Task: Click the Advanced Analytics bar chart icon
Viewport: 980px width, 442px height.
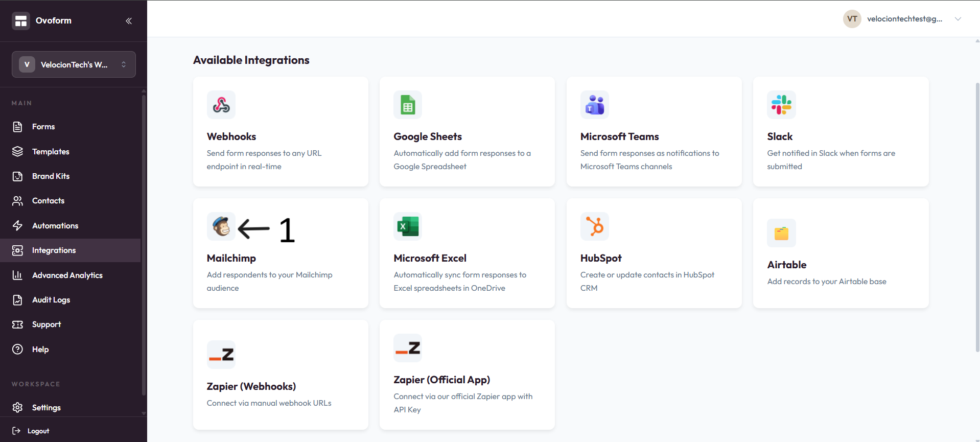Action: pyautogui.click(x=18, y=275)
